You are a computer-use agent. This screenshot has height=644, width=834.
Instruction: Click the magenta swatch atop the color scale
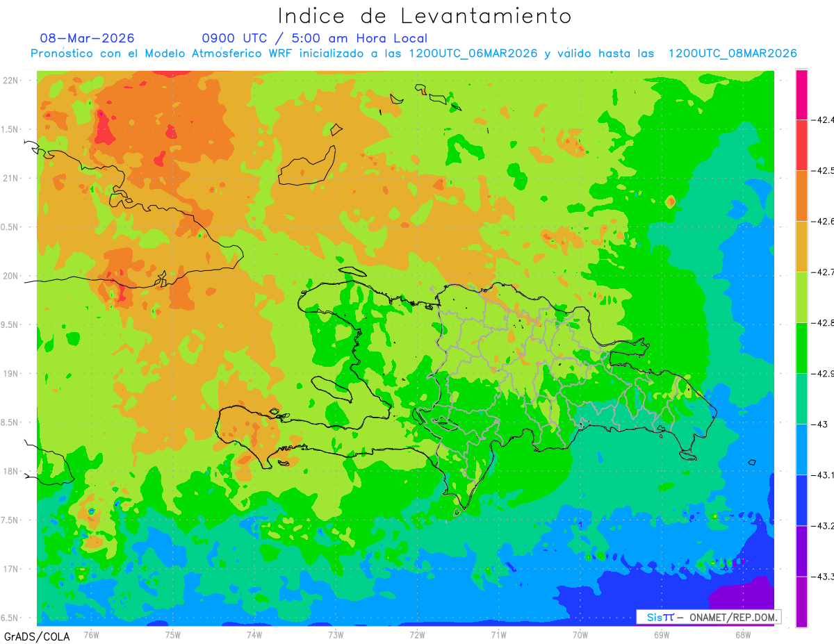click(x=801, y=94)
